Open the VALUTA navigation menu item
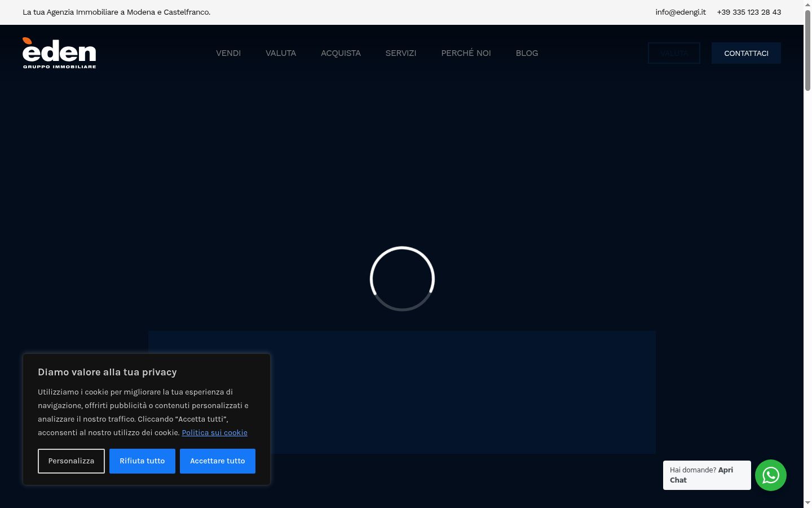Viewport: 812px width, 508px height. pos(281,53)
